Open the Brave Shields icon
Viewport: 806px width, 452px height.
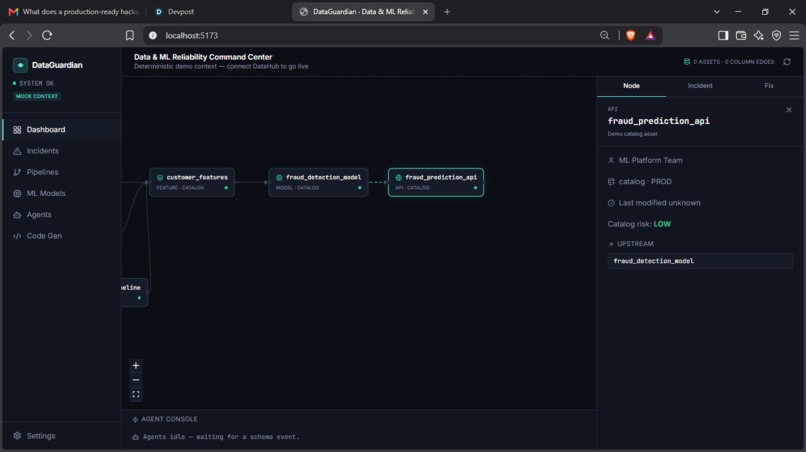[631, 35]
